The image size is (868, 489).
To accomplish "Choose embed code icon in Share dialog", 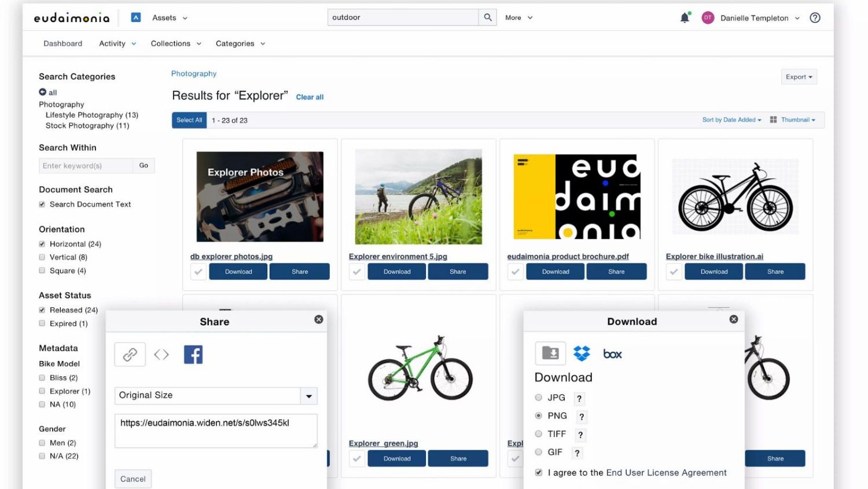I will click(x=161, y=354).
